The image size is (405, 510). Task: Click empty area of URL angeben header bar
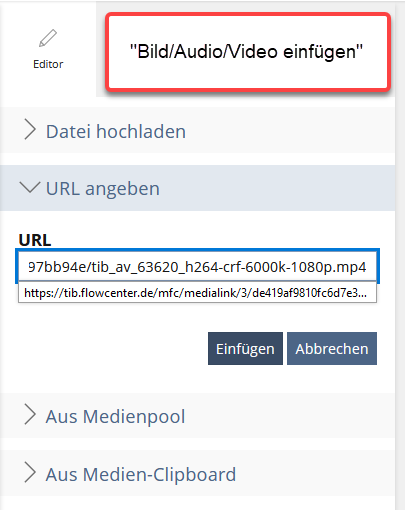coord(277,188)
